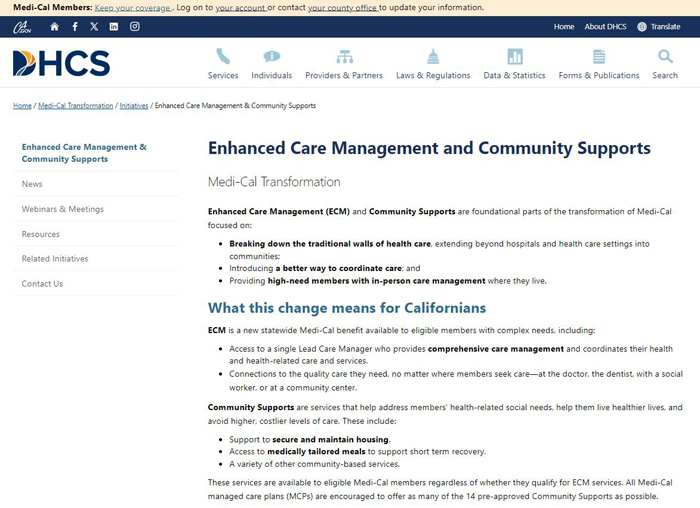This screenshot has width=700, height=508.
Task: Follow the 'your county office' link
Action: point(342,8)
